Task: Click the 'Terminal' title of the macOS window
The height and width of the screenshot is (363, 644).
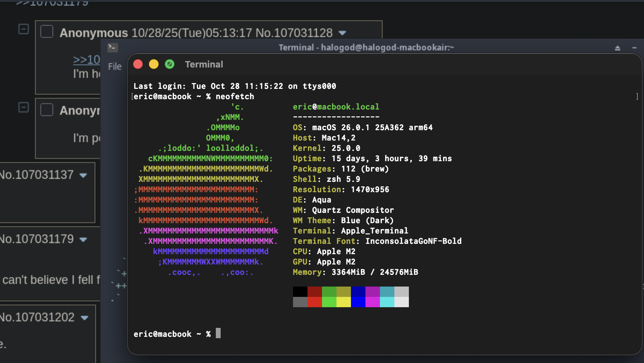Action: [x=204, y=64]
